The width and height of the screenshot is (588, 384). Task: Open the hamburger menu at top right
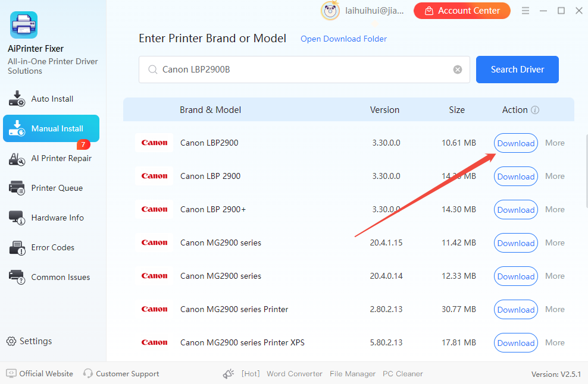[x=526, y=10]
